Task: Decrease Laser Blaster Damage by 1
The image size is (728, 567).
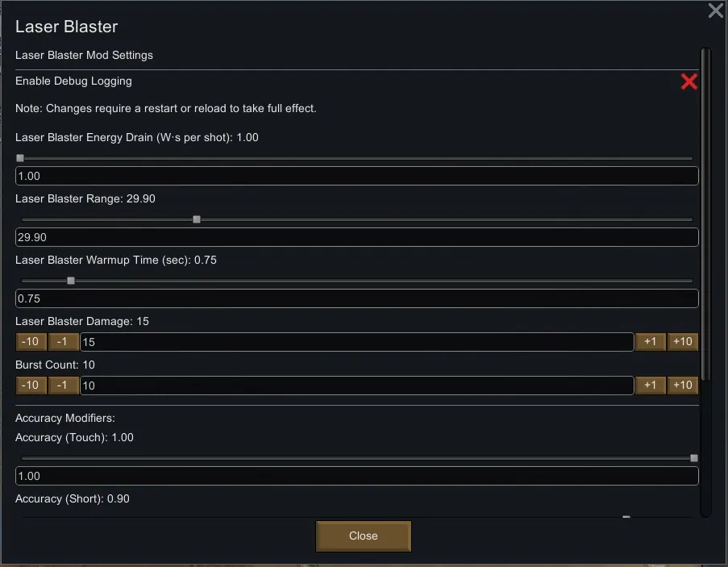Action: 63,342
